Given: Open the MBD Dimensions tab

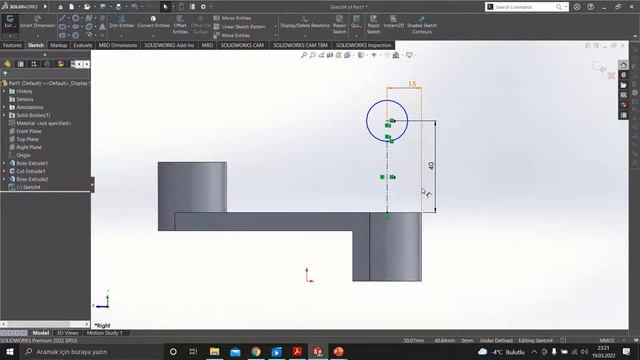Looking at the screenshot, I should coord(118,45).
